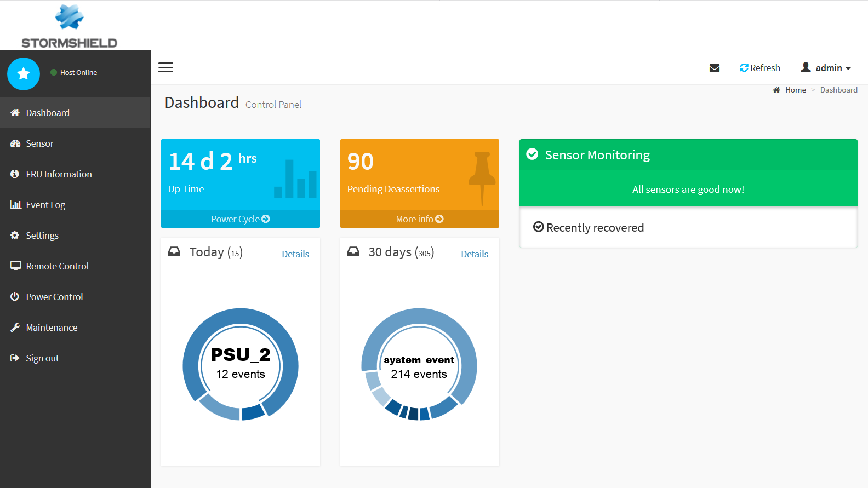Toggle the hamburger sidebar menu
The image size is (868, 488).
point(165,67)
